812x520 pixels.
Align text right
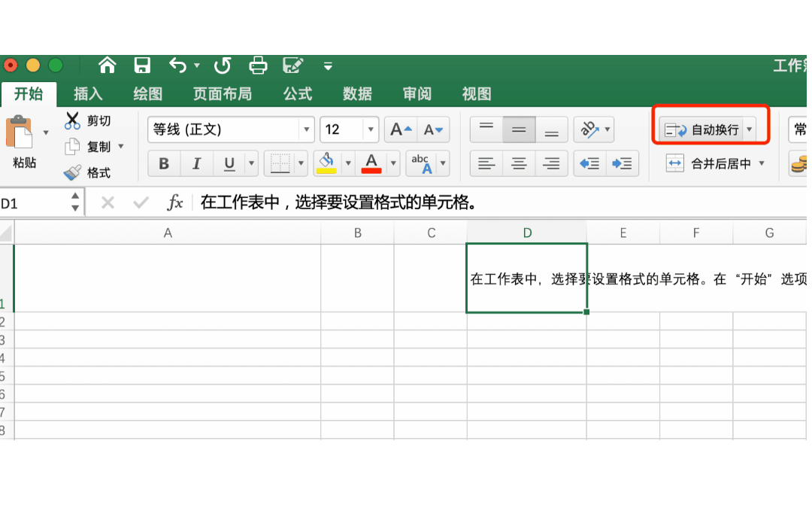point(552,164)
